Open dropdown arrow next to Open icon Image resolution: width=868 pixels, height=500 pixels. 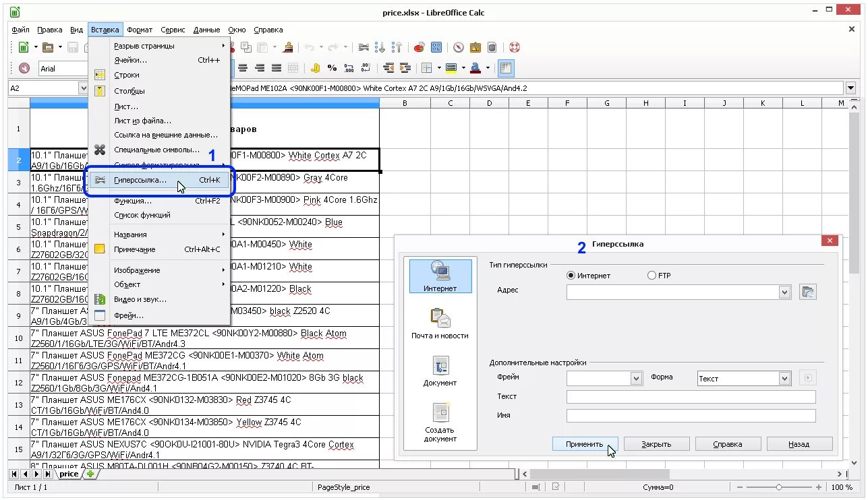pyautogui.click(x=60, y=47)
